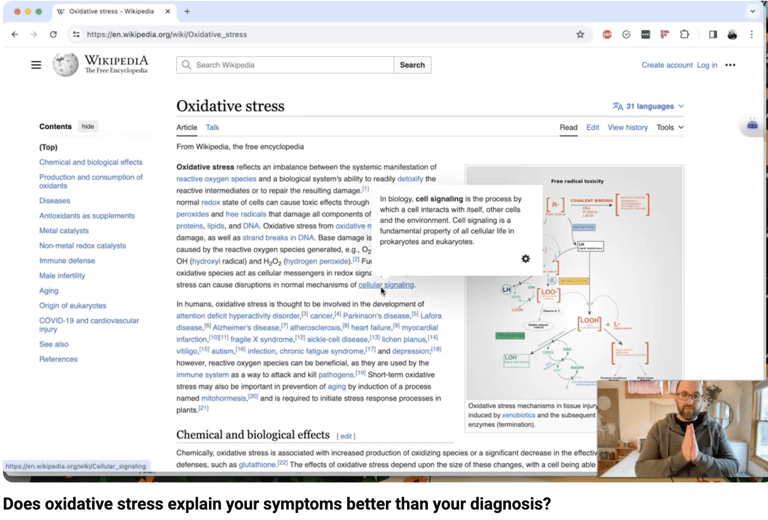This screenshot has height=520, width=768.
Task: Toggle the browser side panel icon
Action: pyautogui.click(x=713, y=34)
